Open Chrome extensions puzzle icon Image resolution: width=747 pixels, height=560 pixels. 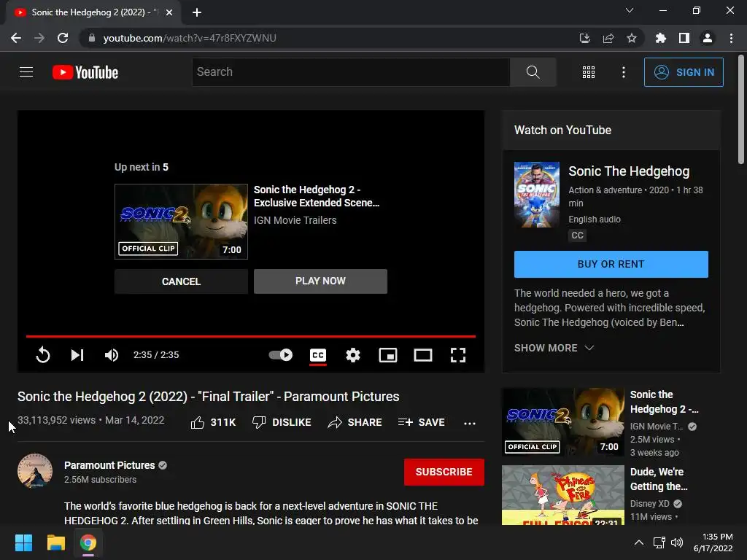click(661, 38)
